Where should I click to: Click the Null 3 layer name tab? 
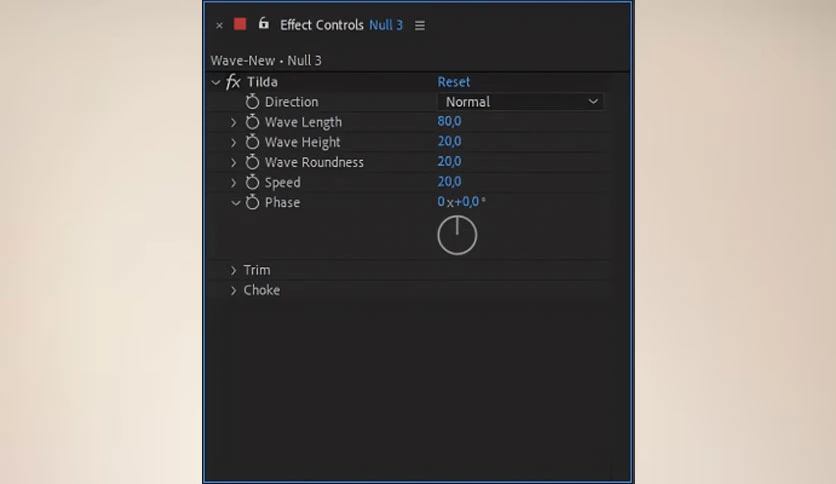(x=386, y=25)
